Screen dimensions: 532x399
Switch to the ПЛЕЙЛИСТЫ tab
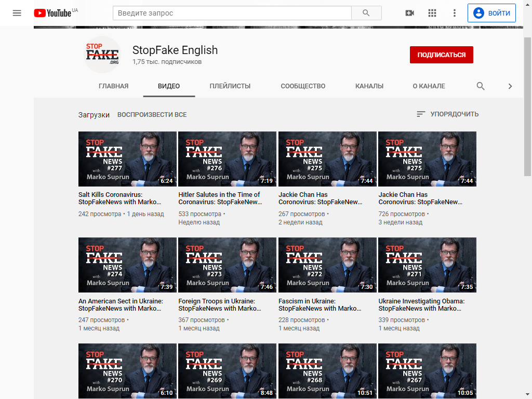pos(230,86)
